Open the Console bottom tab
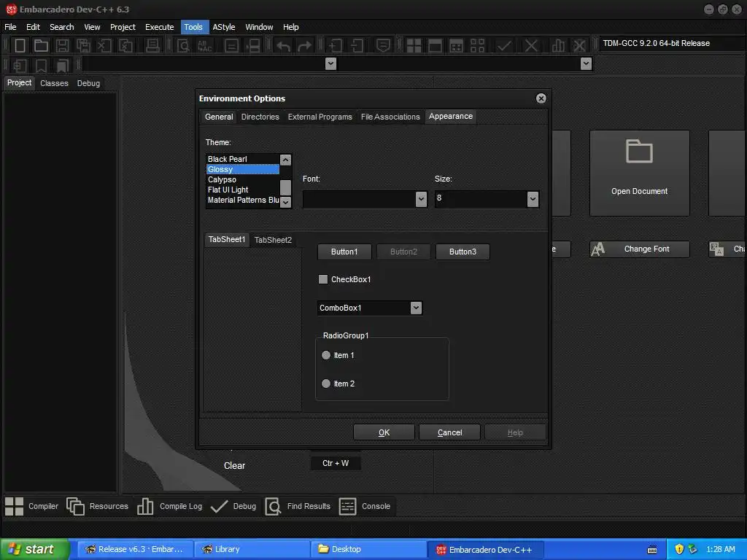This screenshot has height=560, width=747. pyautogui.click(x=365, y=506)
